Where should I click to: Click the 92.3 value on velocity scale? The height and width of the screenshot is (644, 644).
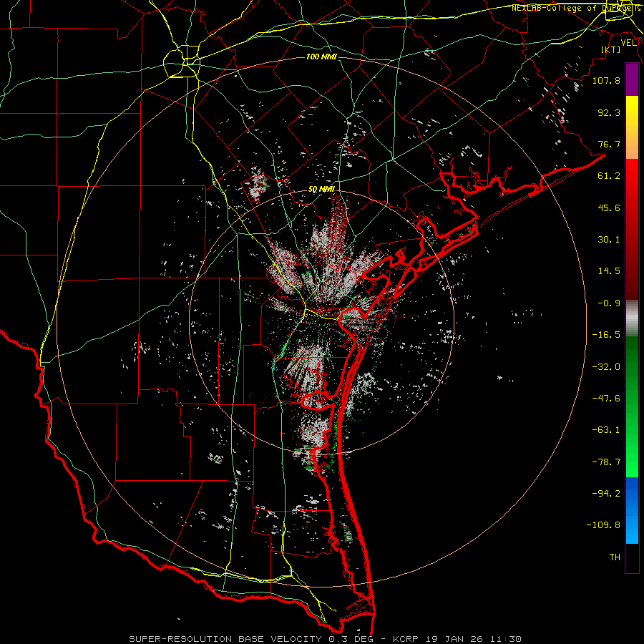[x=609, y=112]
